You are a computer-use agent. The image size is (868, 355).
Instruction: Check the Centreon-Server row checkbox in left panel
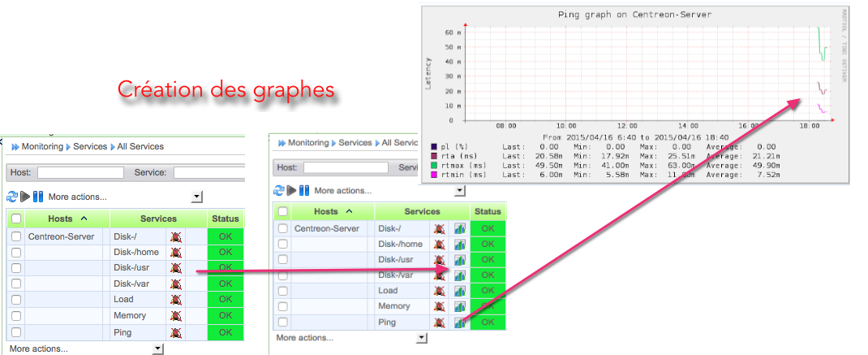click(16, 237)
